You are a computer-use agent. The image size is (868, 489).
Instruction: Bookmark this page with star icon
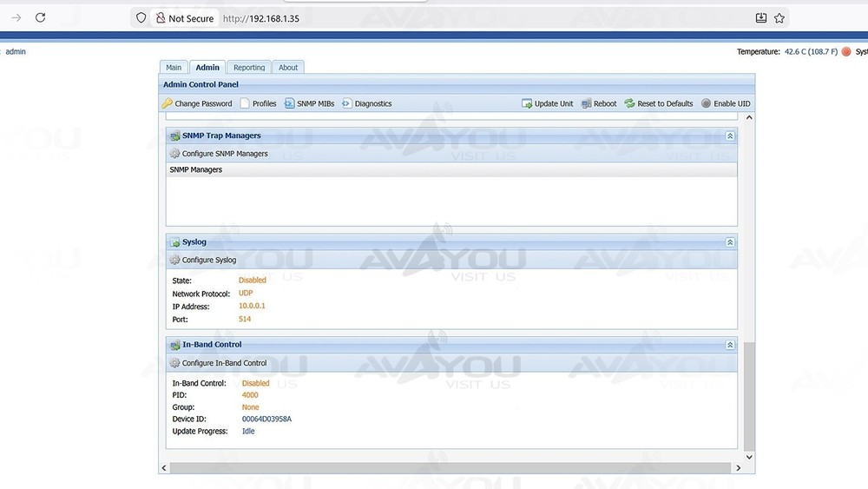779,18
